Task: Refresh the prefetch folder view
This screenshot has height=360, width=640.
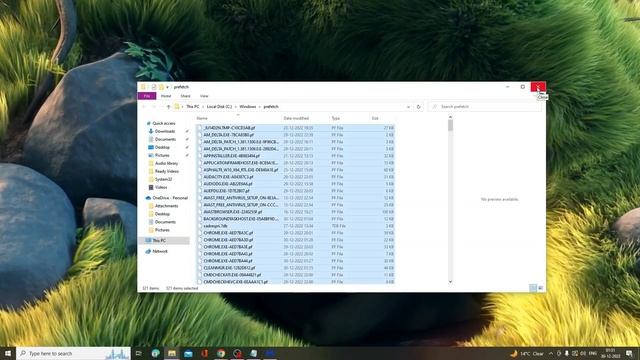Action: pyautogui.click(x=418, y=107)
